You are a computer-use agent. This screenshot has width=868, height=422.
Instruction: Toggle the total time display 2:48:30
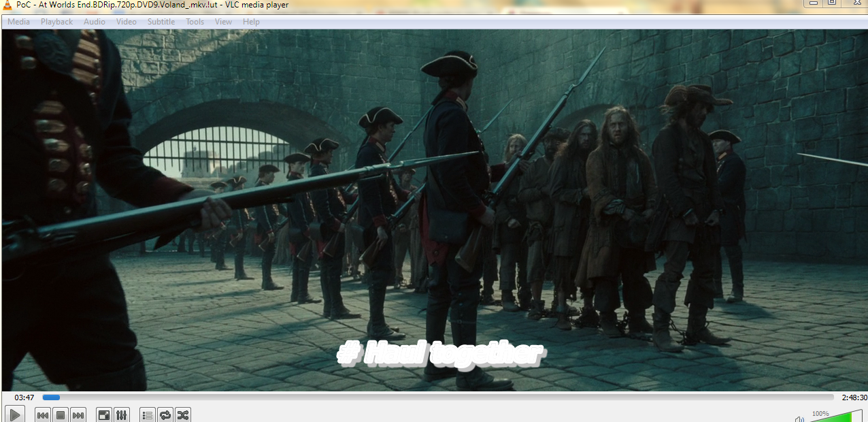[854, 397]
